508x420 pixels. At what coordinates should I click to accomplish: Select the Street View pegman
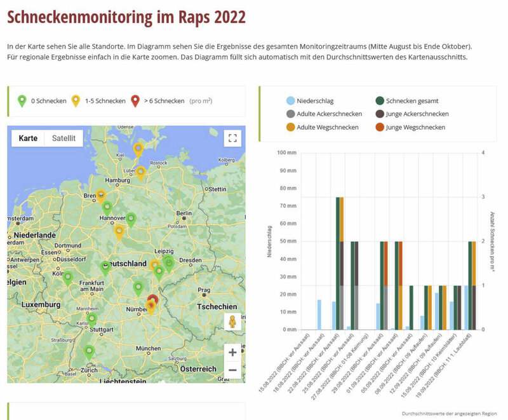[x=232, y=322]
